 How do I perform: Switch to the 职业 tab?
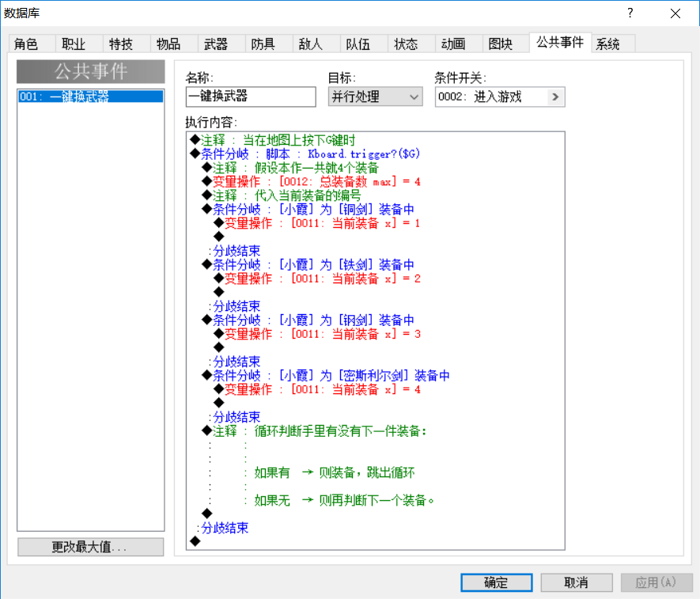point(79,44)
